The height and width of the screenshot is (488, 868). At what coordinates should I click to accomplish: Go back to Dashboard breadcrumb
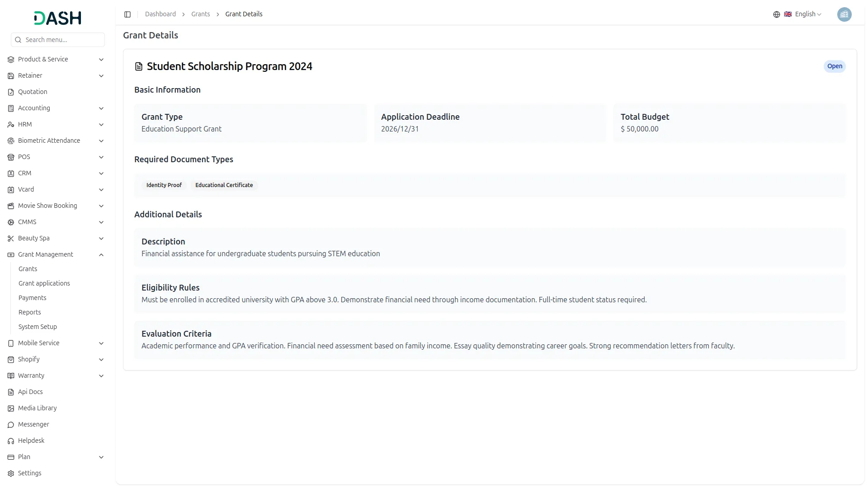pos(160,14)
